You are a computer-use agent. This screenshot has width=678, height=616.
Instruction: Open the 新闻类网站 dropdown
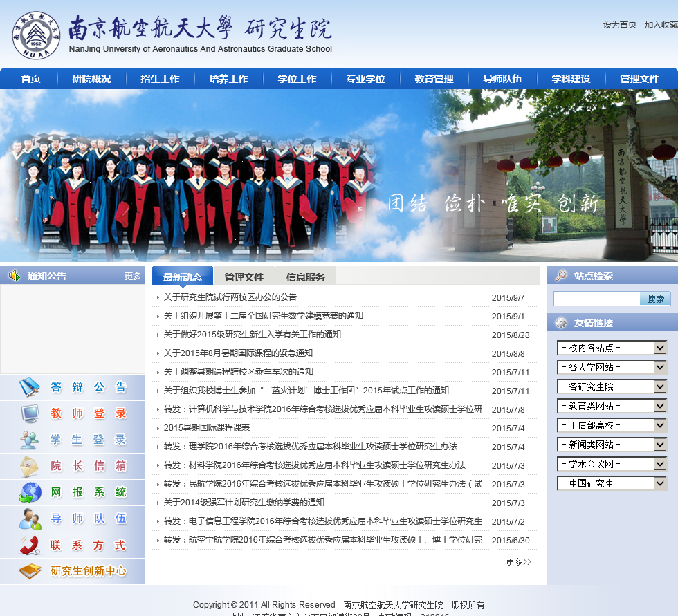pyautogui.click(x=612, y=445)
